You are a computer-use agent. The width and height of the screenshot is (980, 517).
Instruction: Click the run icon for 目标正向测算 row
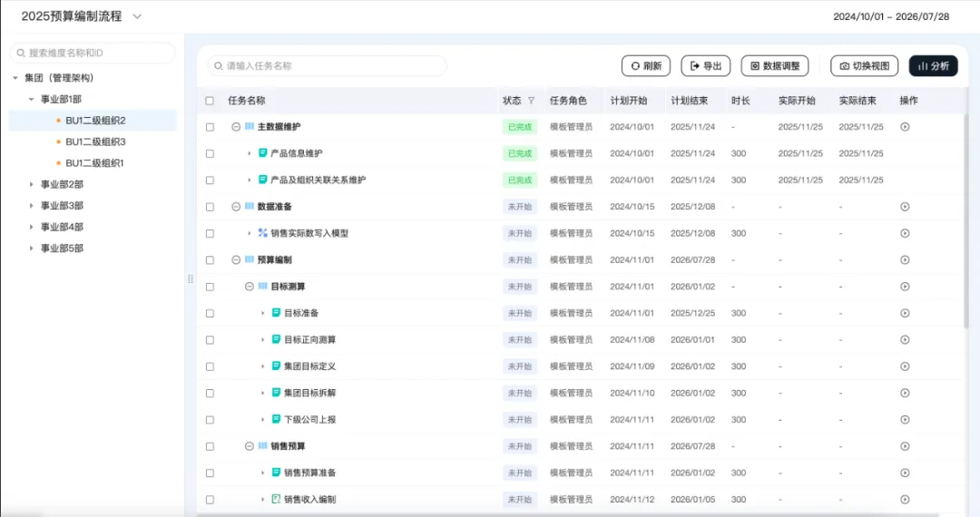tap(905, 339)
